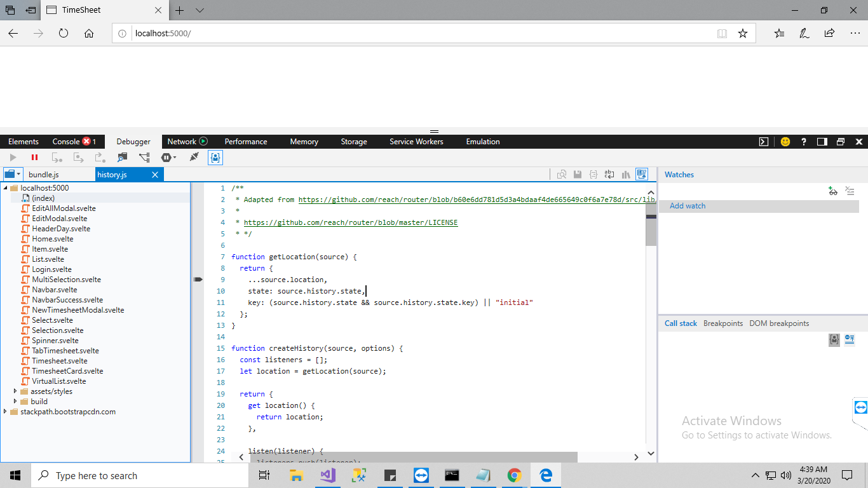Open find in files search
Viewport: 868px width, 488px height.
[x=122, y=157]
